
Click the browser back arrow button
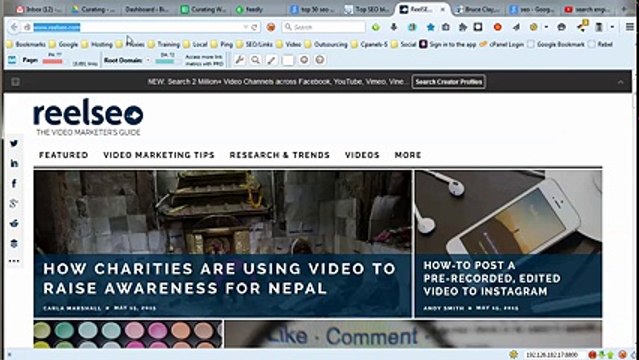coord(14,27)
